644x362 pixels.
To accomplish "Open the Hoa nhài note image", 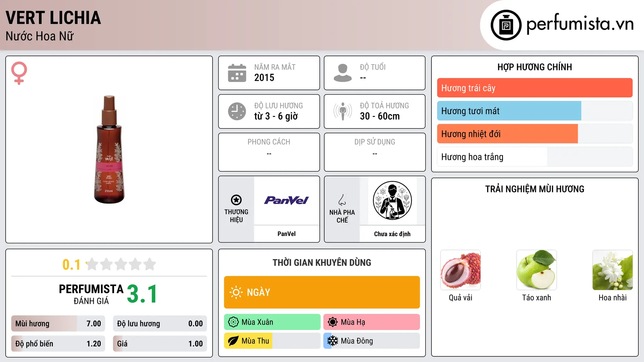I will click(x=613, y=270).
